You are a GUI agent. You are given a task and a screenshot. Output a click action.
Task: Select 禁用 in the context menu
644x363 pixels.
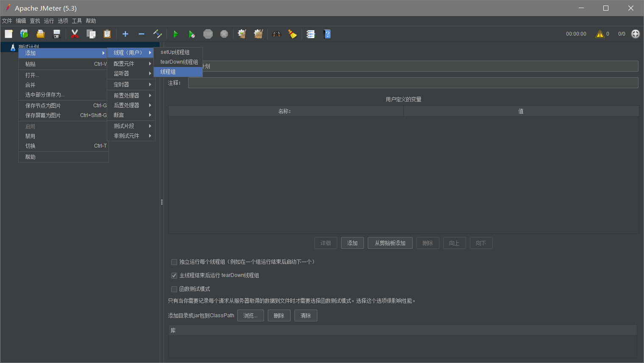point(64,136)
